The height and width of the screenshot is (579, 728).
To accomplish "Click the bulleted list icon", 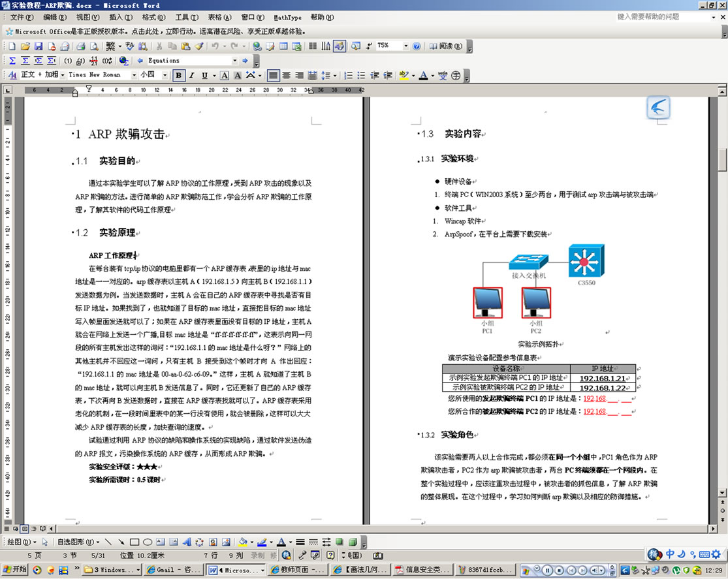I will (362, 75).
